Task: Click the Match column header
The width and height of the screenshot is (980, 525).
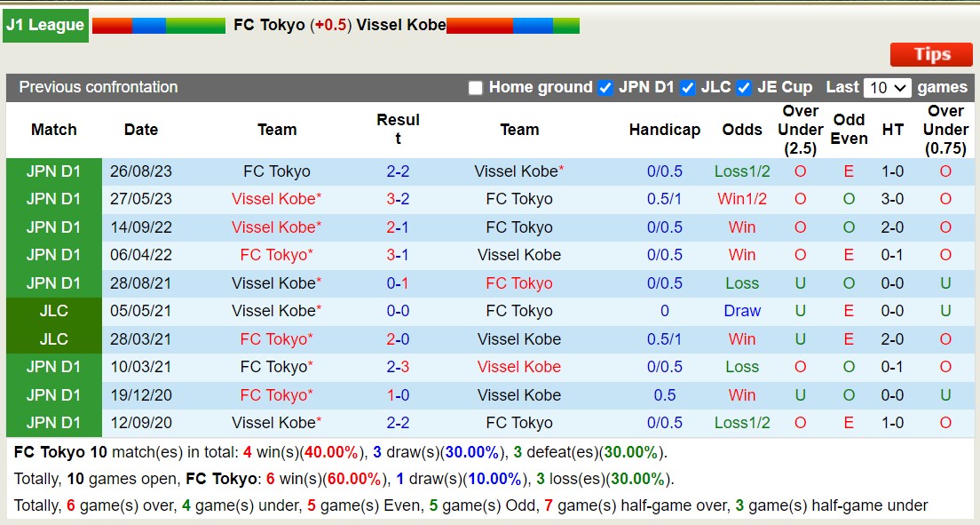Action: click(x=53, y=130)
